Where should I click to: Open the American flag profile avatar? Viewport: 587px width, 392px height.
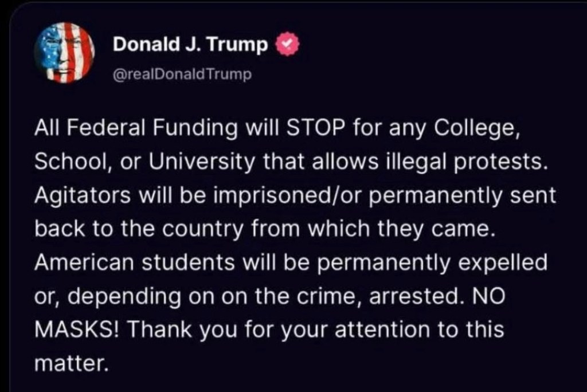point(64,53)
